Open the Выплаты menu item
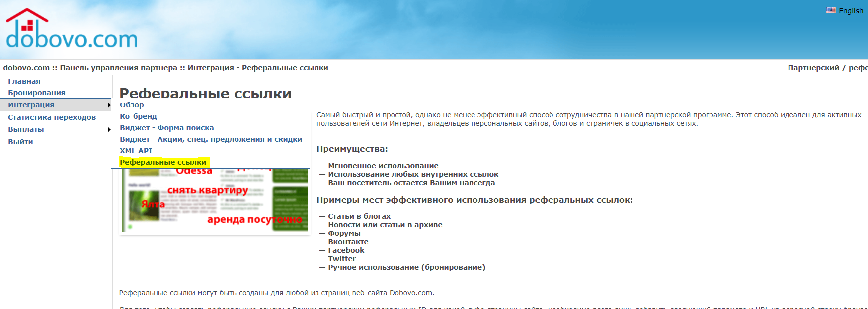The height and width of the screenshot is (309, 868). point(26,129)
